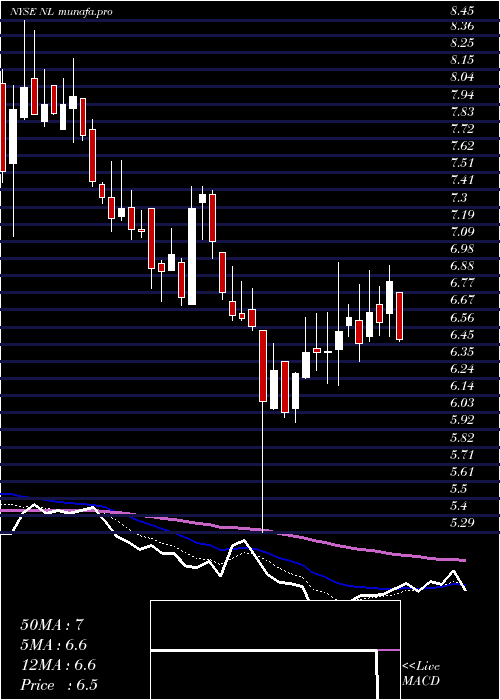This screenshot has width=500, height=700.
Task: Click the 6.77 price axis label
Action: point(462,283)
